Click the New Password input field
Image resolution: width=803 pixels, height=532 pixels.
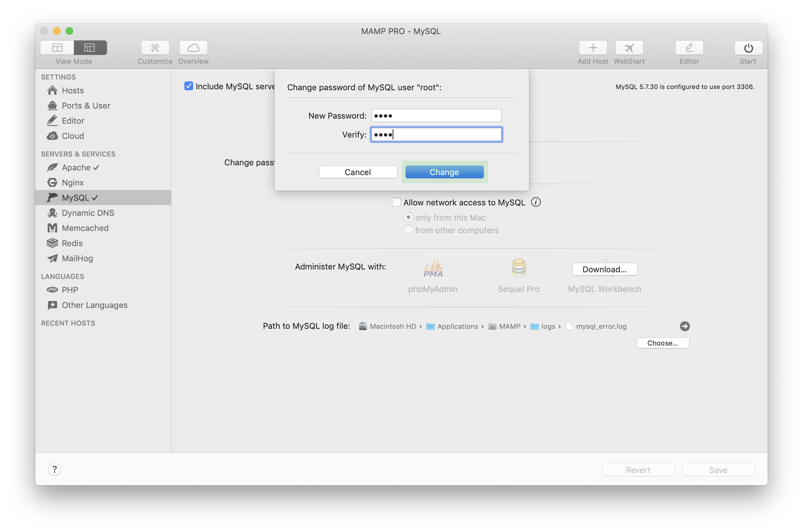[436, 115]
